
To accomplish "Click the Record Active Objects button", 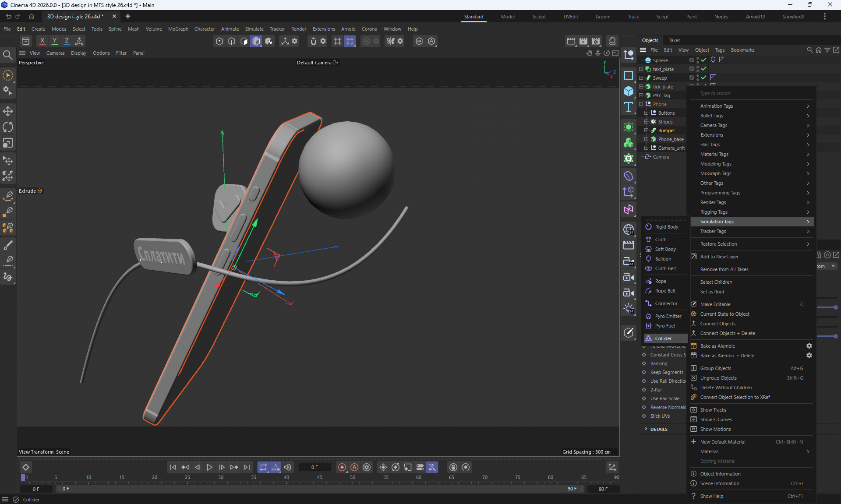I will click(x=342, y=467).
